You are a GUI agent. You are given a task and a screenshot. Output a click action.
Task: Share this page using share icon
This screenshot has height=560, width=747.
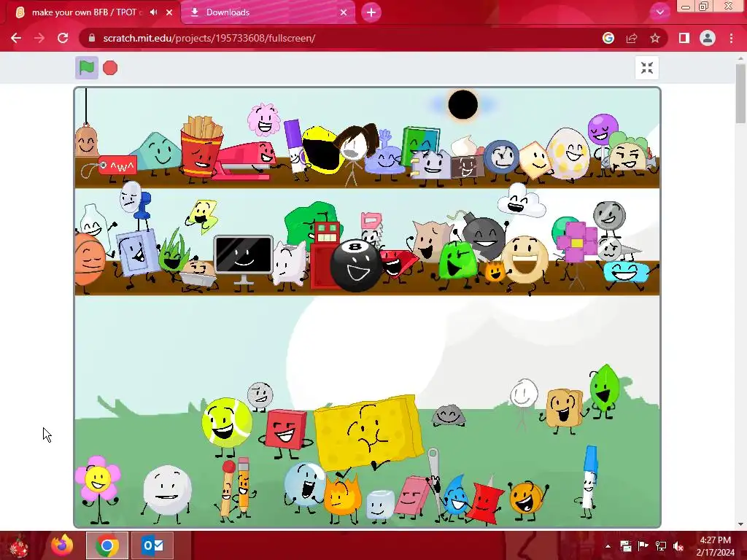click(x=632, y=38)
